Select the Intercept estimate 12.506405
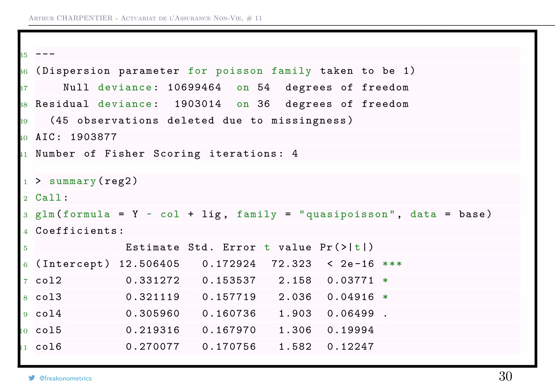The height and width of the screenshot is (392, 555). [x=149, y=264]
